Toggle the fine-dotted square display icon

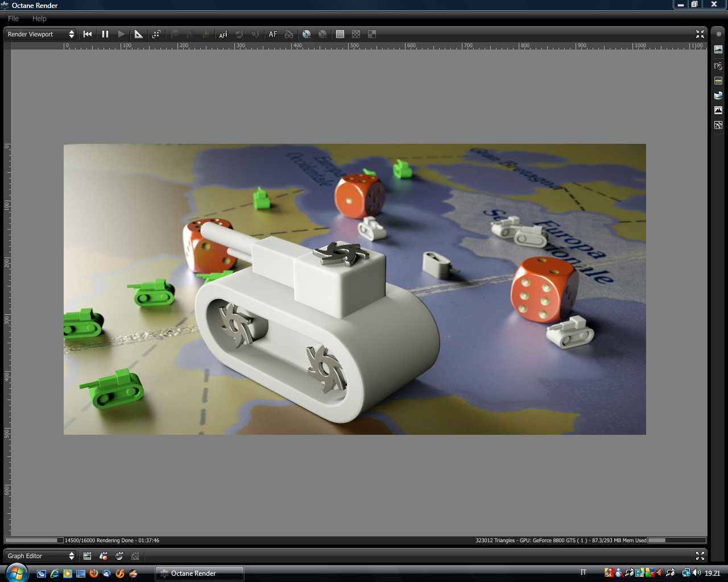coord(340,34)
